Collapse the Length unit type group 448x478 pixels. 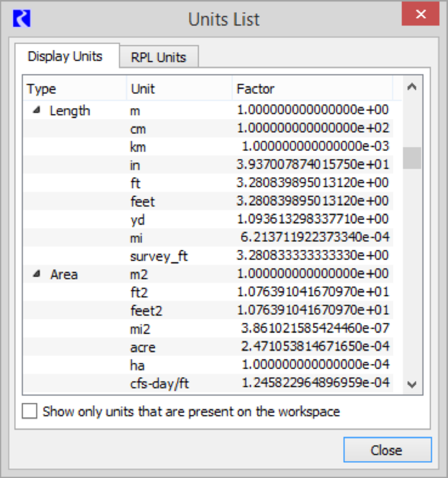[37, 111]
